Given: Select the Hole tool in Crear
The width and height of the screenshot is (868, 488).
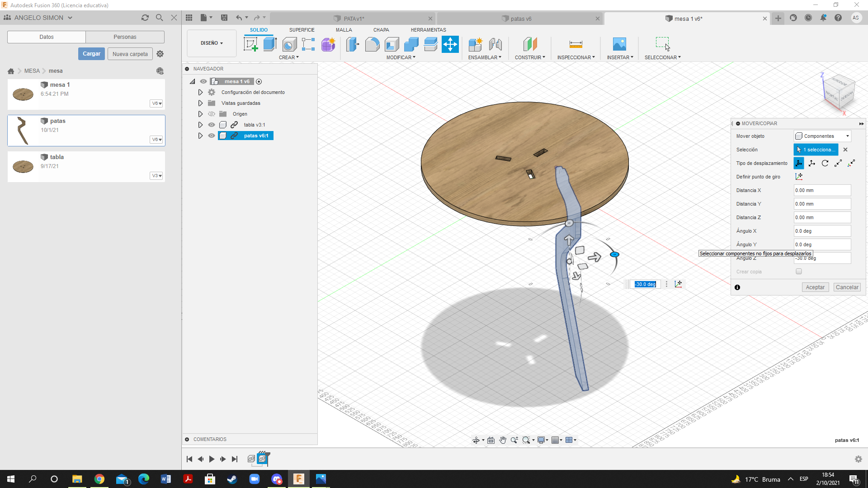Looking at the screenshot, I should (289, 44).
